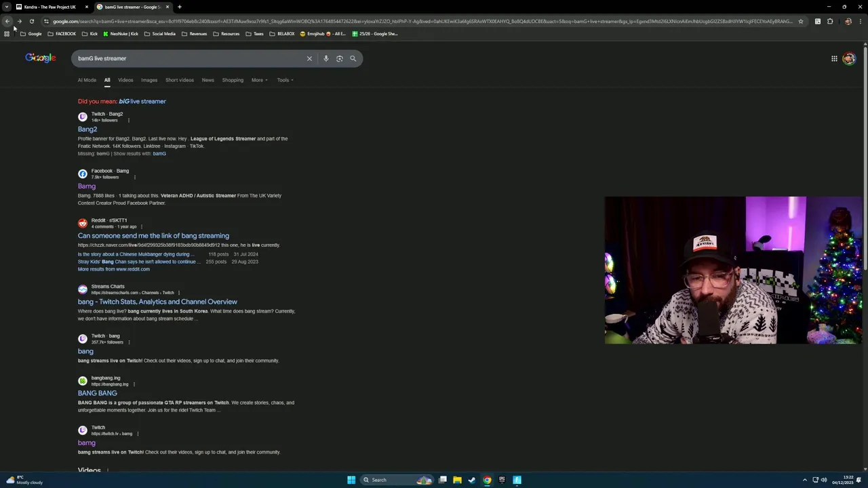Close the Kendra - The Paw Project UK tab
Viewport: 868px width, 488px height.
87,7
